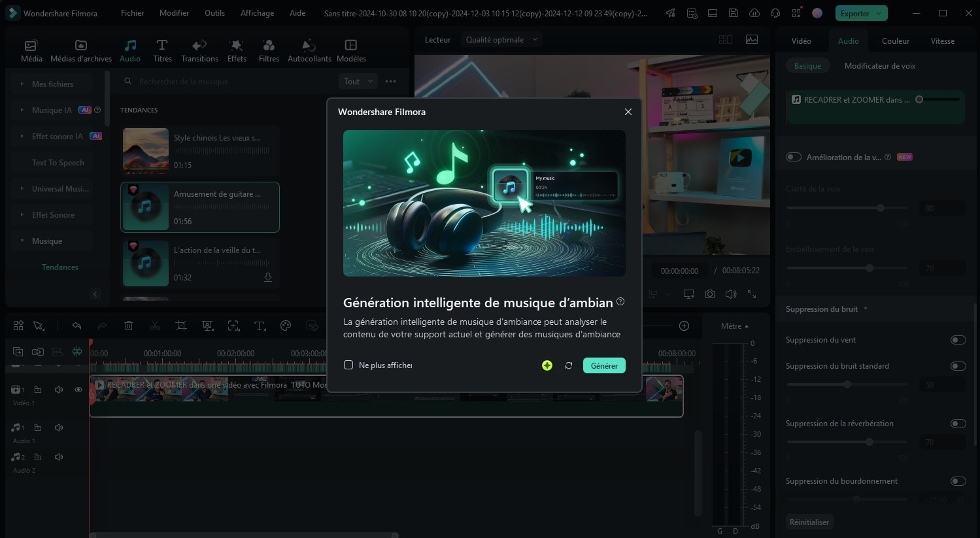
Task: Click the player volume speaker icon
Action: [731, 294]
